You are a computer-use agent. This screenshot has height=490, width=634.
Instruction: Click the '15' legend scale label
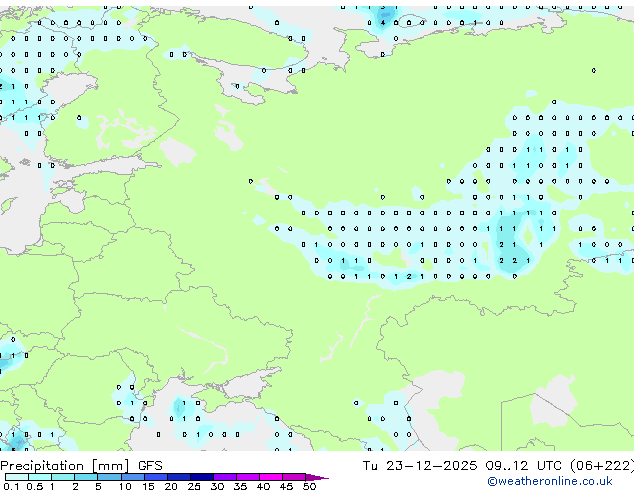pos(148,486)
